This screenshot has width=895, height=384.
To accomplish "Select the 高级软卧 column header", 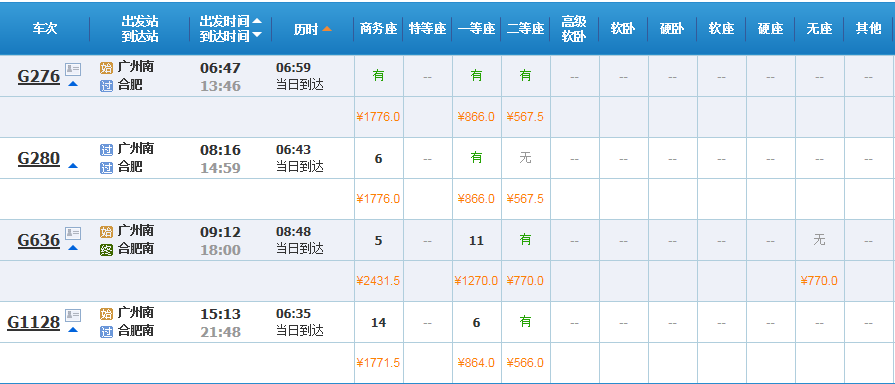I will pos(574,29).
